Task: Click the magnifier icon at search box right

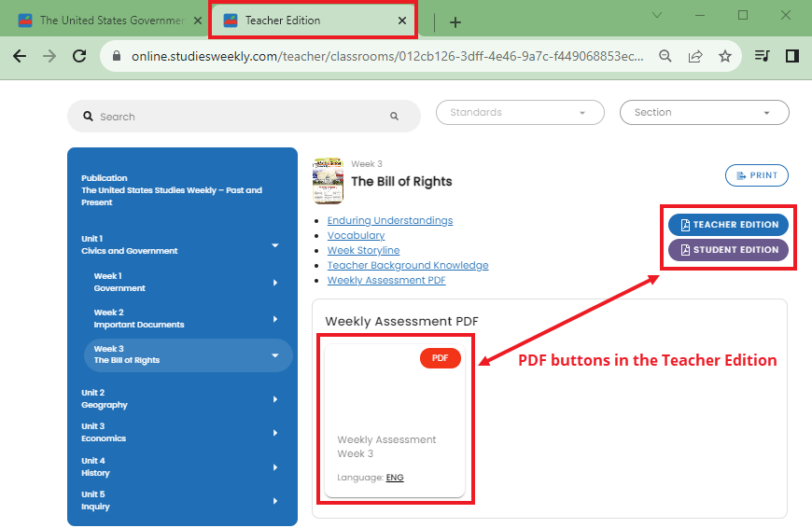Action: (394, 117)
